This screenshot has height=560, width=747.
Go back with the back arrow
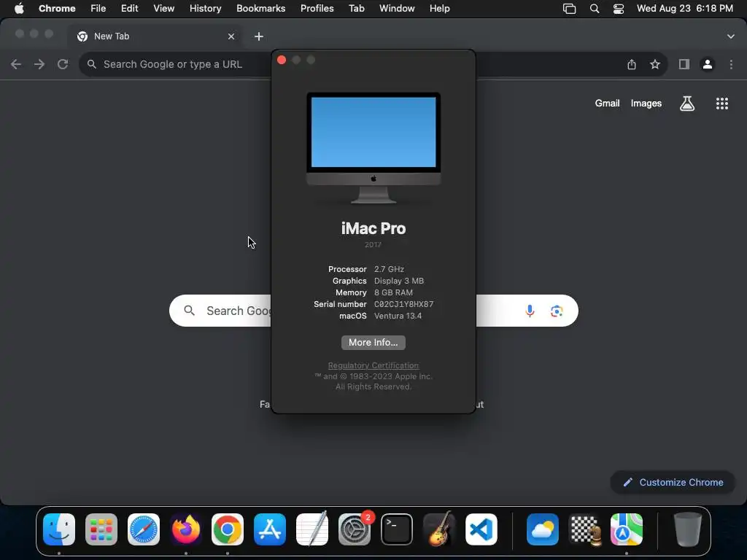pos(16,64)
